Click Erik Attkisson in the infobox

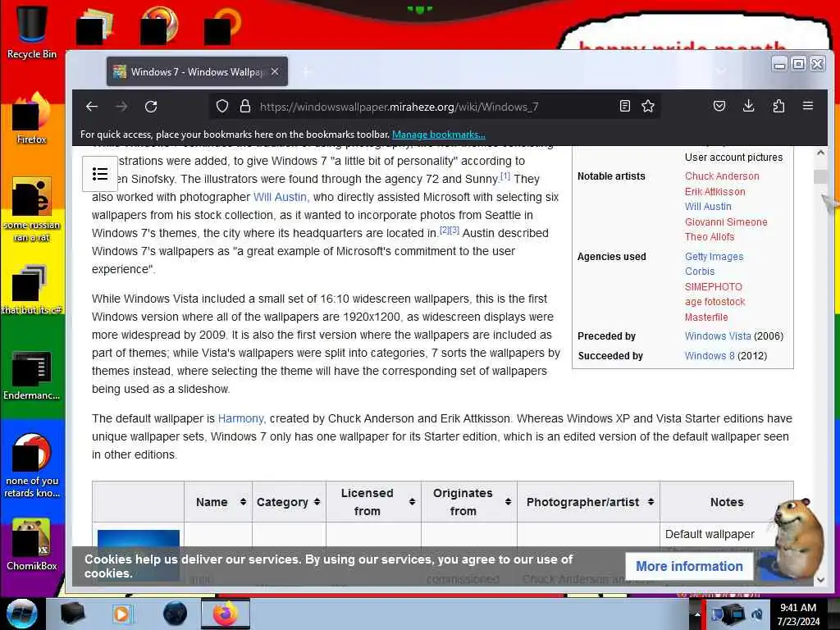tap(714, 192)
